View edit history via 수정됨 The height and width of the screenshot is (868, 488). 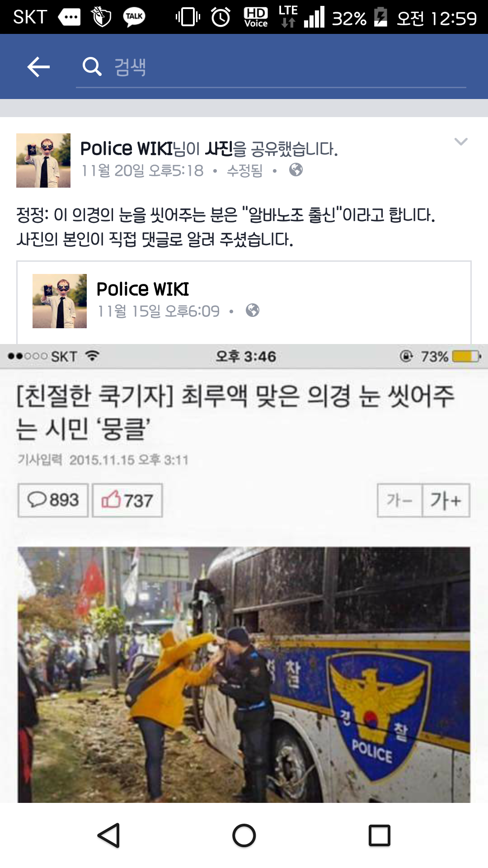pyautogui.click(x=244, y=170)
